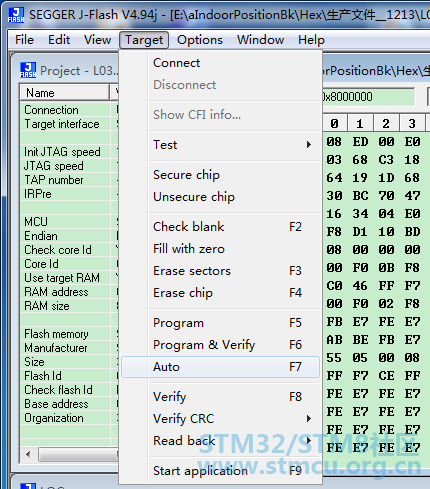Choose Start application (F9)

(221, 471)
